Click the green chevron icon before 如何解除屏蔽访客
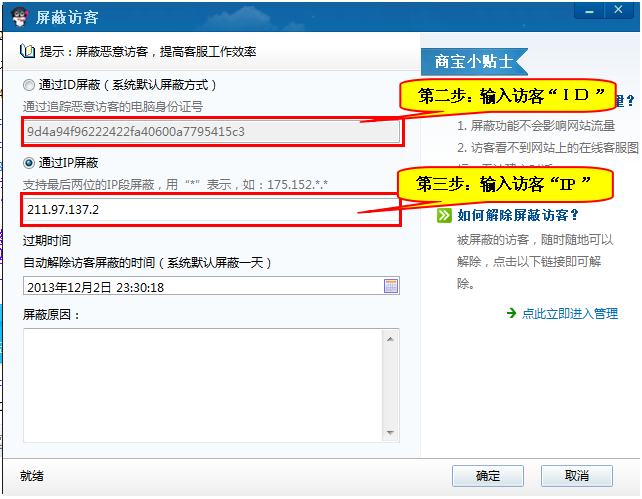 (443, 215)
